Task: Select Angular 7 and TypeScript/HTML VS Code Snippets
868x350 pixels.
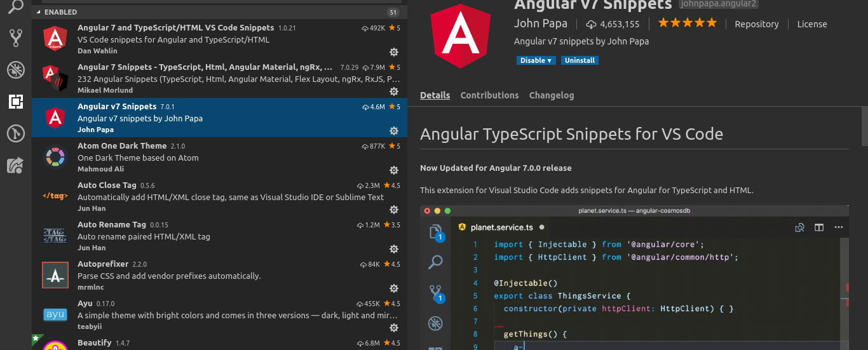Action: coord(219,39)
